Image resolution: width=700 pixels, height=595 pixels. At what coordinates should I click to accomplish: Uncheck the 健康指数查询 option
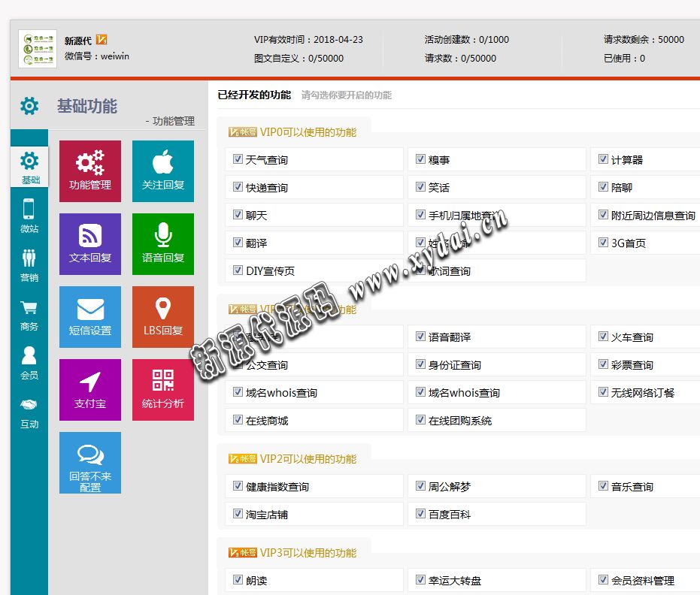pos(238,486)
